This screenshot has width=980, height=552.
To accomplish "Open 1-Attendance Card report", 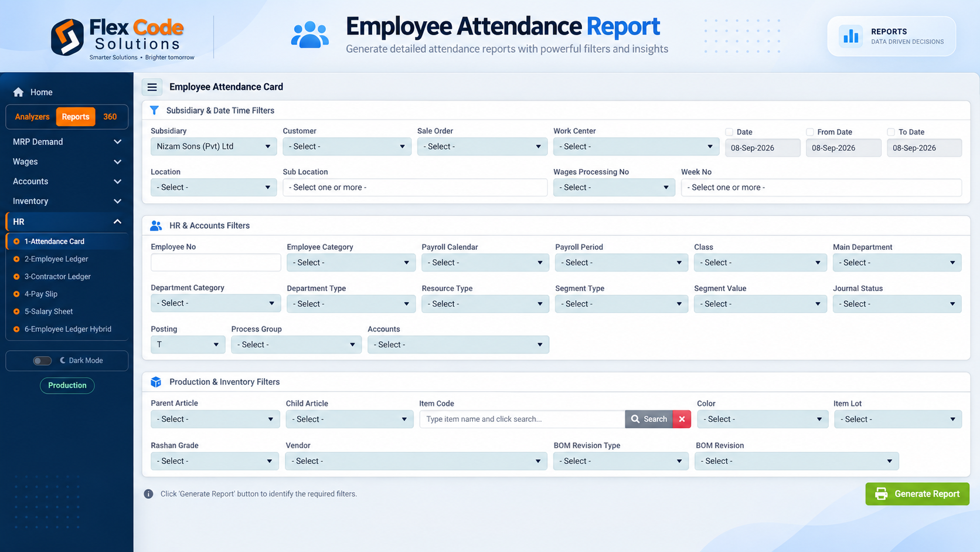I will pos(67,241).
